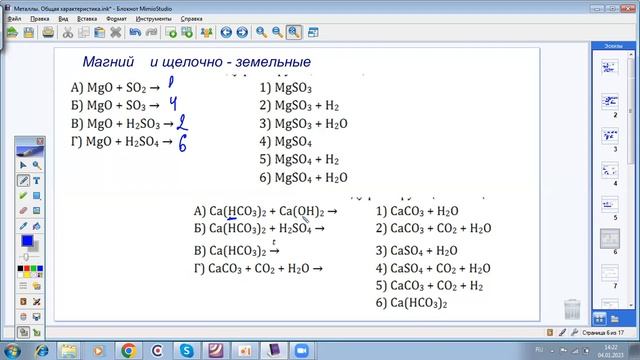
Task: Zoom in with the magnifier plus
Action: (262, 32)
